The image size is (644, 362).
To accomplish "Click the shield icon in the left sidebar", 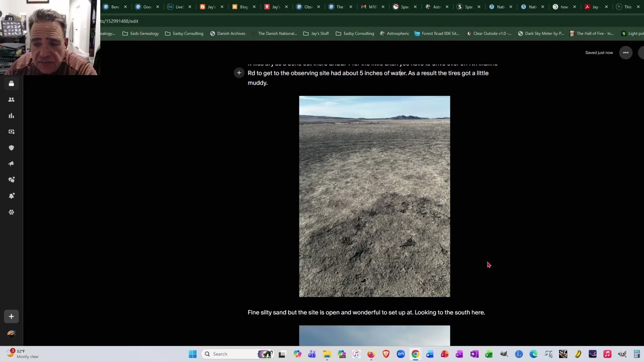I will [11, 148].
